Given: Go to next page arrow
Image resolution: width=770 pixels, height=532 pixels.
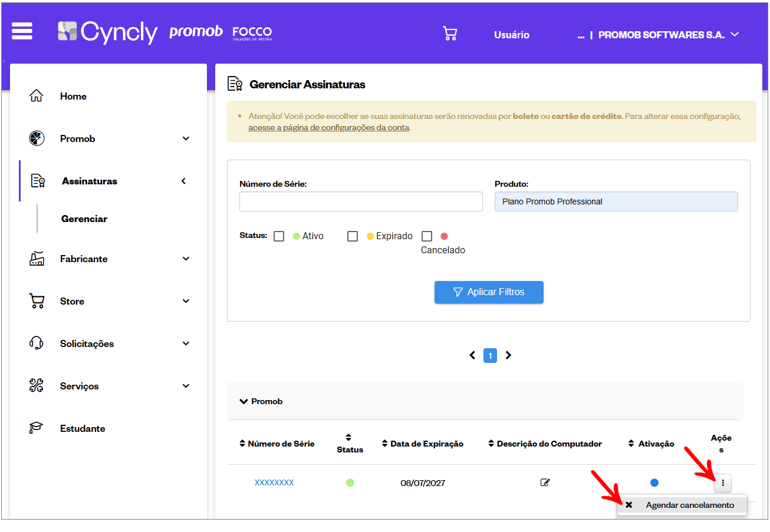Looking at the screenshot, I should pos(508,355).
